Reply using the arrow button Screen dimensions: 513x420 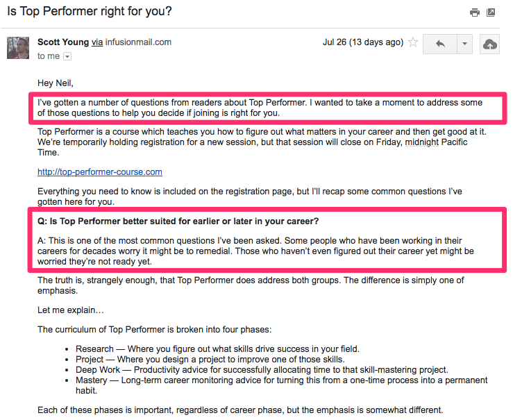coord(440,44)
